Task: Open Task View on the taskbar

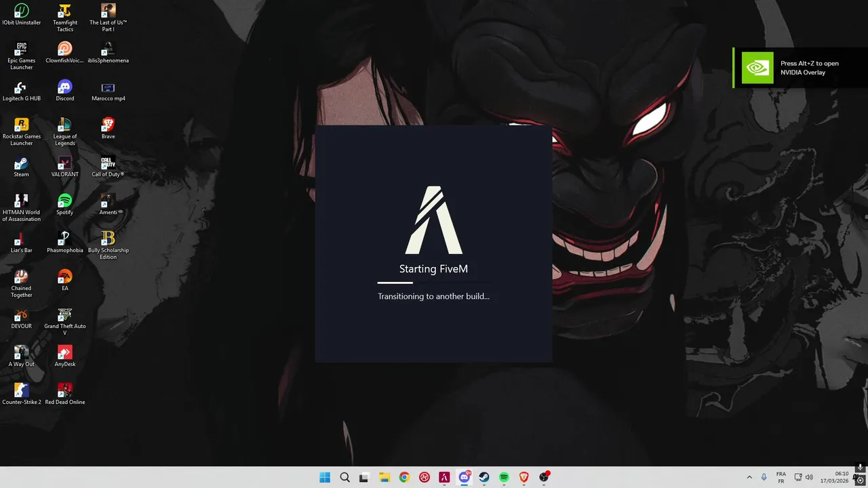Action: point(363,477)
